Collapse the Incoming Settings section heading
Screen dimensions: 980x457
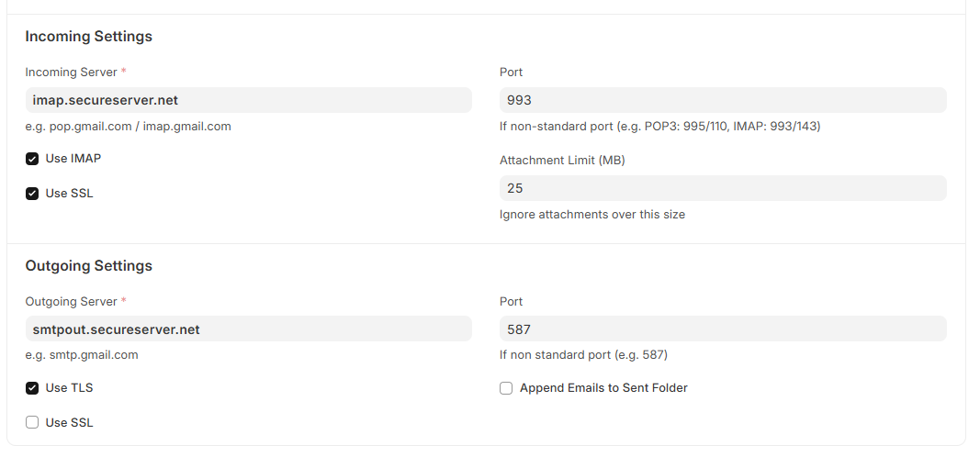pyautogui.click(x=89, y=37)
